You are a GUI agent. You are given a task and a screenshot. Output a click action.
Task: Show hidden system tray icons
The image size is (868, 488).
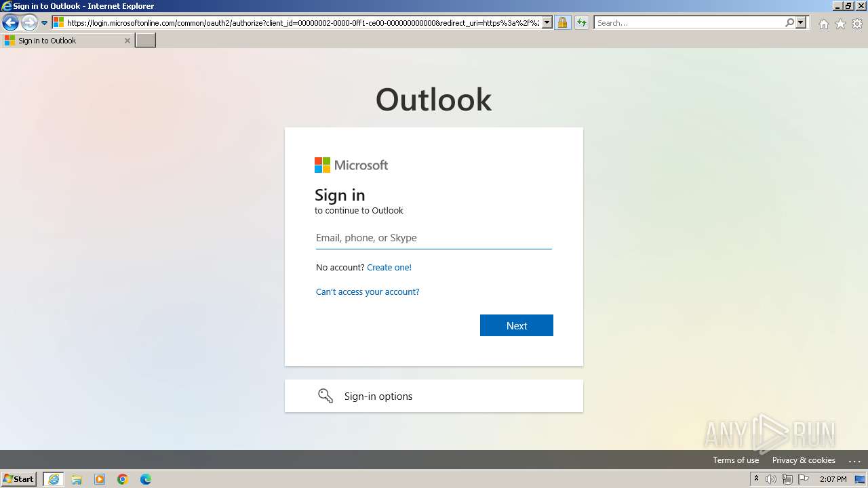(756, 479)
